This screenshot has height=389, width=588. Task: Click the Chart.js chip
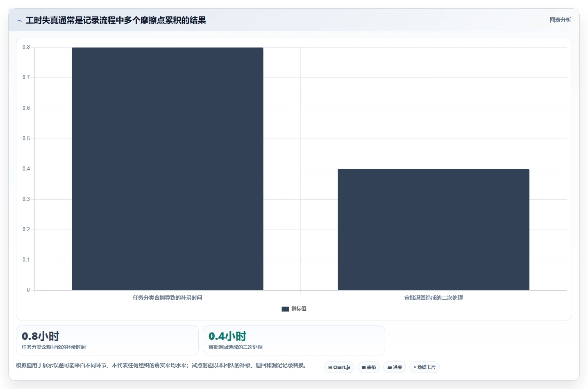[x=339, y=367]
